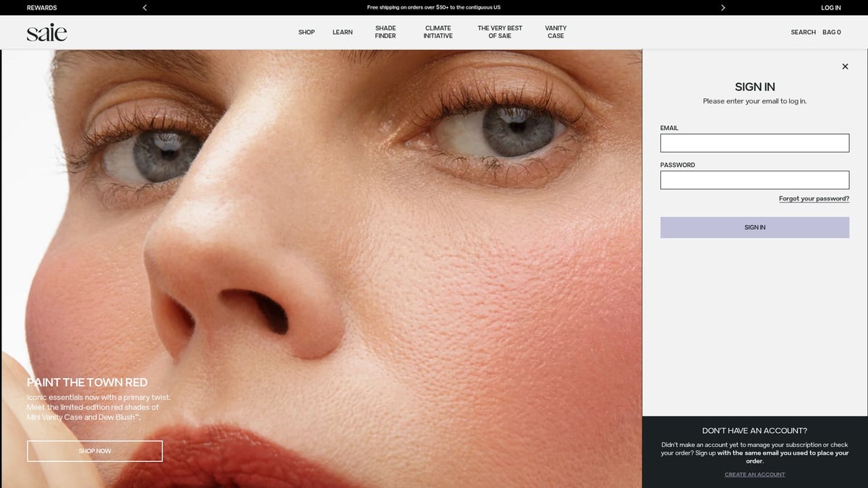Go to Shade Finder
This screenshot has width=868, height=488.
coord(386,33)
